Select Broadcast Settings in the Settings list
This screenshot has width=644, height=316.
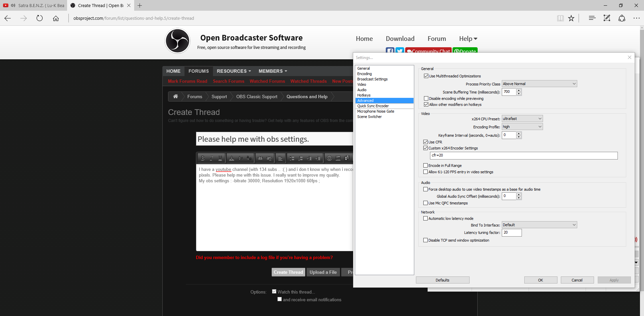[384, 79]
